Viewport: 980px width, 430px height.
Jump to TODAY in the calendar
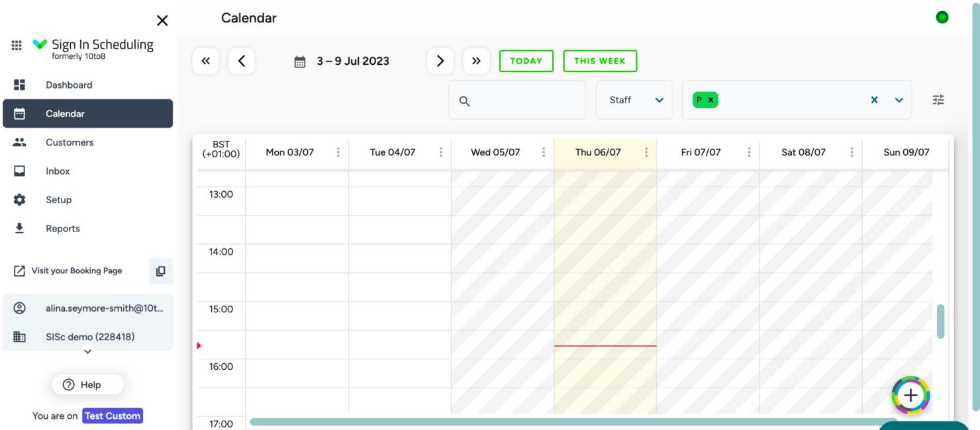point(526,61)
